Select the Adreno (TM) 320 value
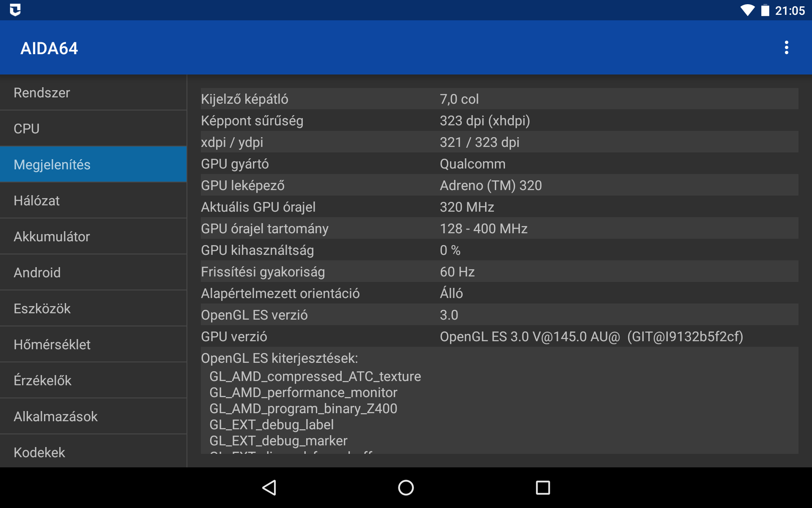This screenshot has height=508, width=812. tap(491, 185)
